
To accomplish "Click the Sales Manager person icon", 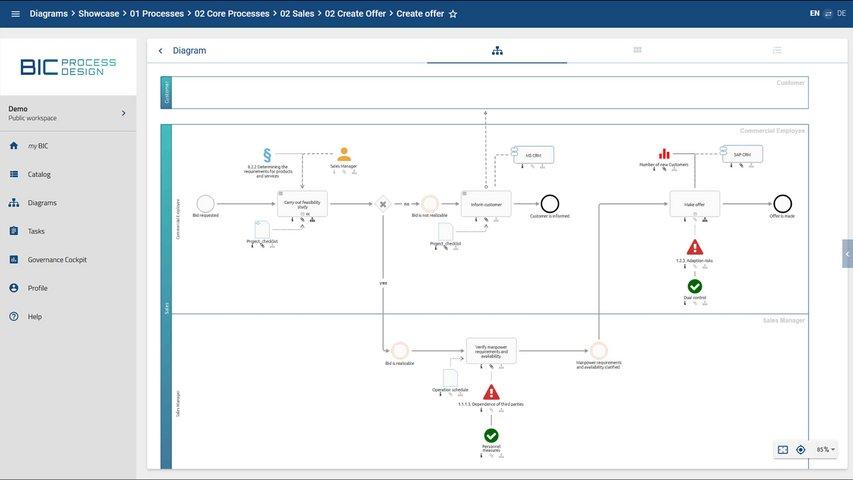I will [x=344, y=154].
